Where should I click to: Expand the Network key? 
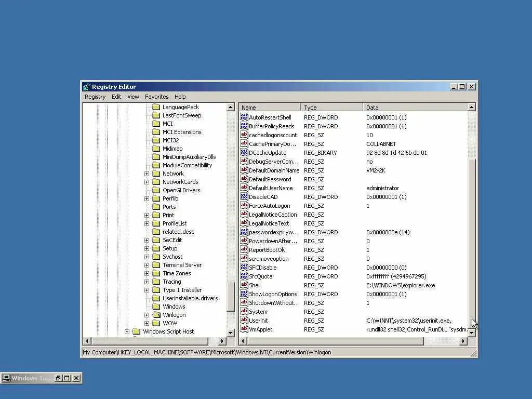pyautogui.click(x=147, y=174)
